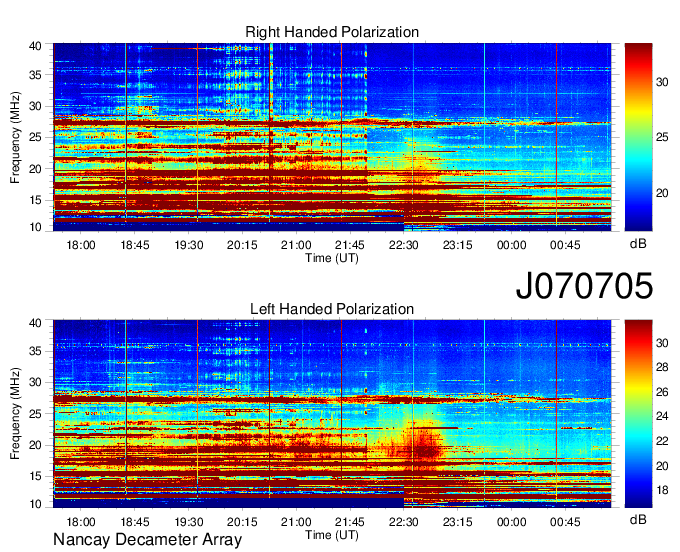Click the Left Handed Polarization spectrogram image
This screenshot has height=552, width=680.
[332, 414]
